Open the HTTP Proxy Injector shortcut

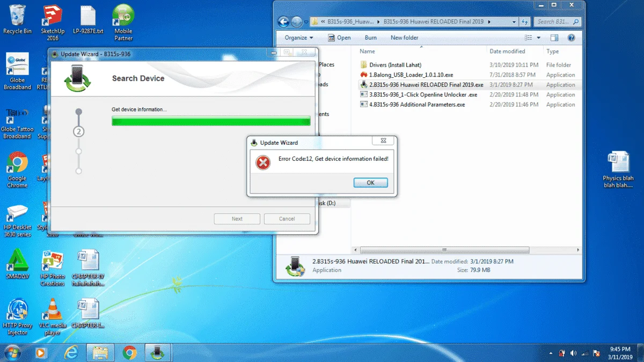point(17,317)
